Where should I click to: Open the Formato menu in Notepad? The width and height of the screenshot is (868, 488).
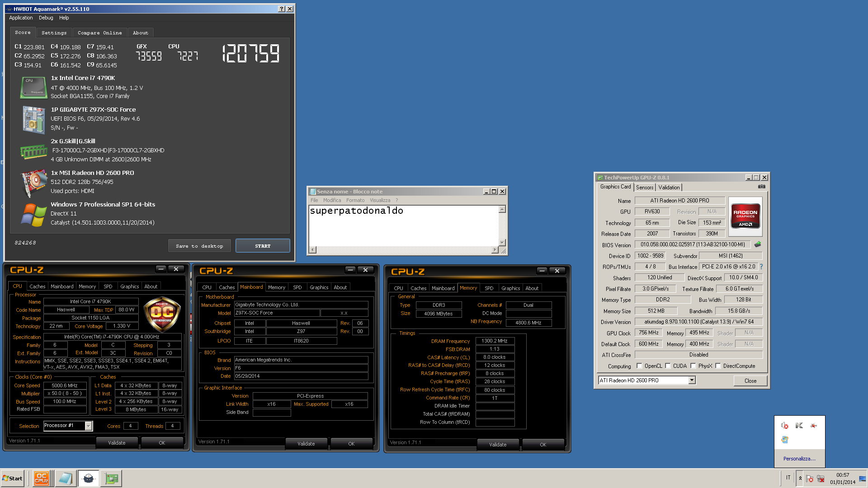click(355, 200)
